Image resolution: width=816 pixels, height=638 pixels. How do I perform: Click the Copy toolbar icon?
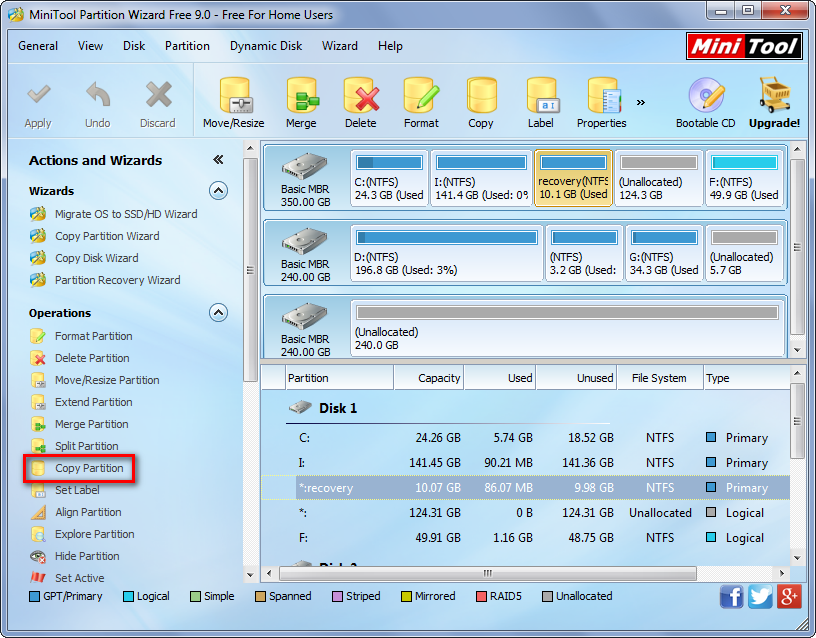(481, 96)
